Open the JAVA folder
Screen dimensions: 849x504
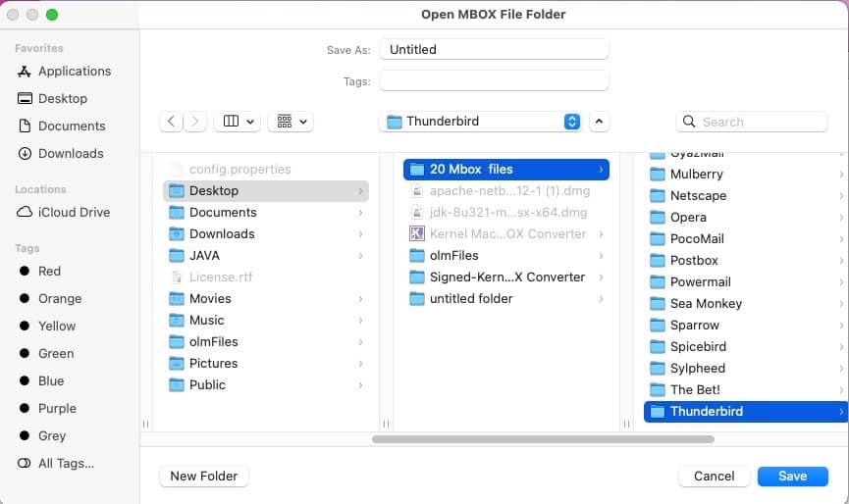[266, 255]
